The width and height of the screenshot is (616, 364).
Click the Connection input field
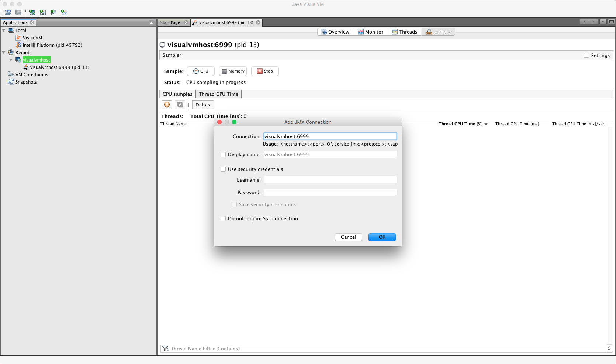click(x=330, y=136)
